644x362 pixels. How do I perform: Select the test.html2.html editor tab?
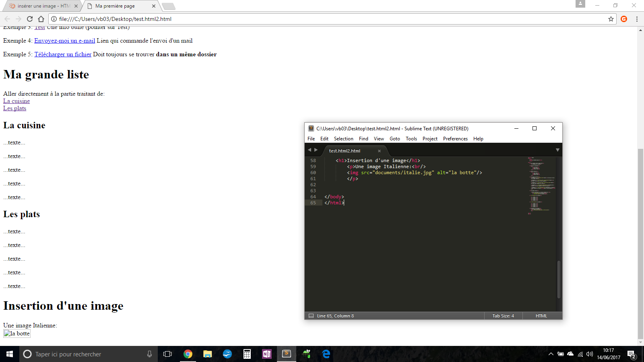point(344,151)
